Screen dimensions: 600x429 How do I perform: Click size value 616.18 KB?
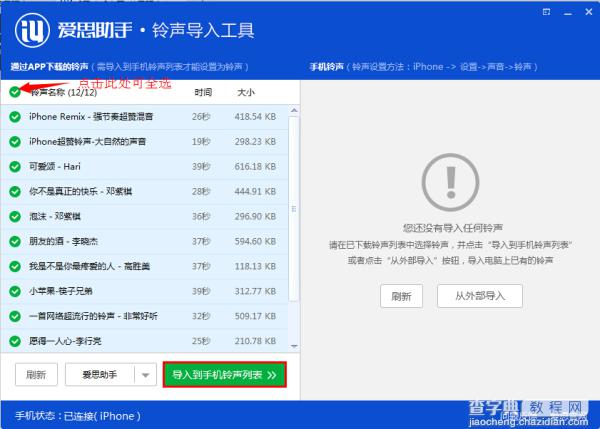tap(255, 166)
